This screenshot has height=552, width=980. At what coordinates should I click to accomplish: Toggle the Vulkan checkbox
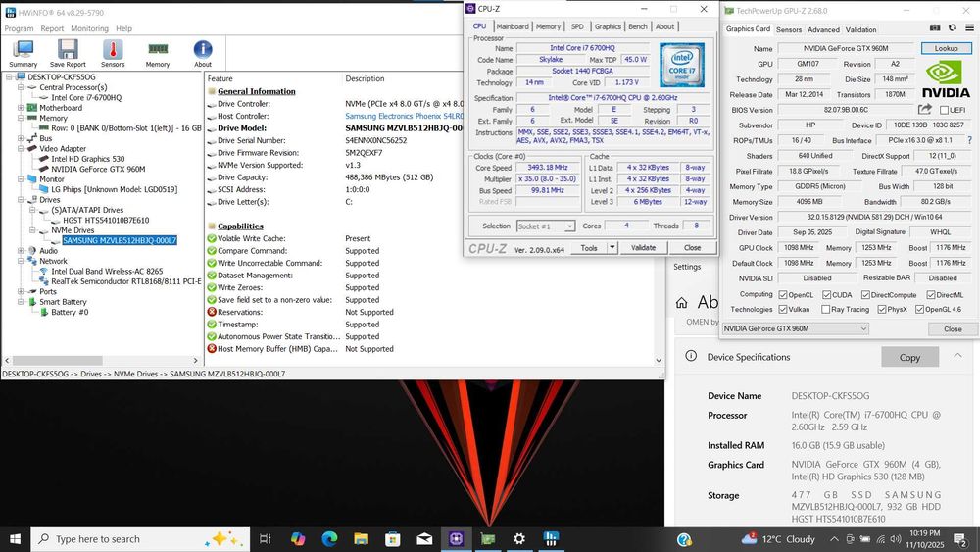point(782,309)
